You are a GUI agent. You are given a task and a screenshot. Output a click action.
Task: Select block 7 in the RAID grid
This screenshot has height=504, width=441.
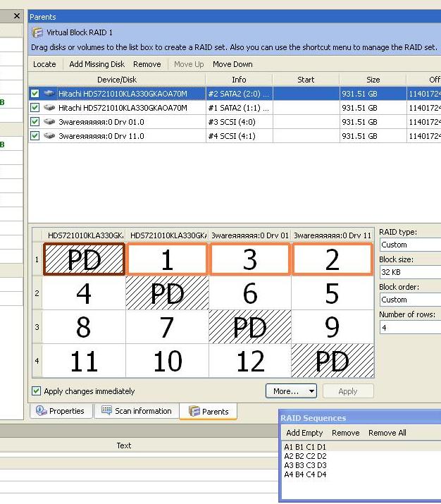(x=167, y=327)
